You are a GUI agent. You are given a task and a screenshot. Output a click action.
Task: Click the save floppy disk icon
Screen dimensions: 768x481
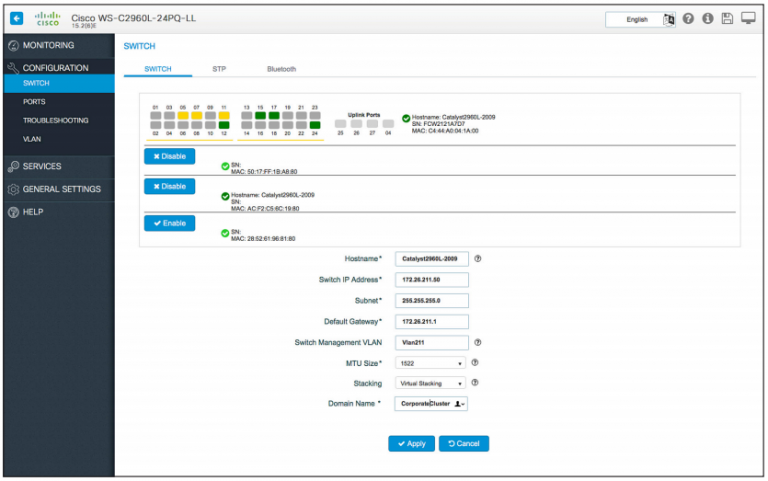tap(727, 19)
